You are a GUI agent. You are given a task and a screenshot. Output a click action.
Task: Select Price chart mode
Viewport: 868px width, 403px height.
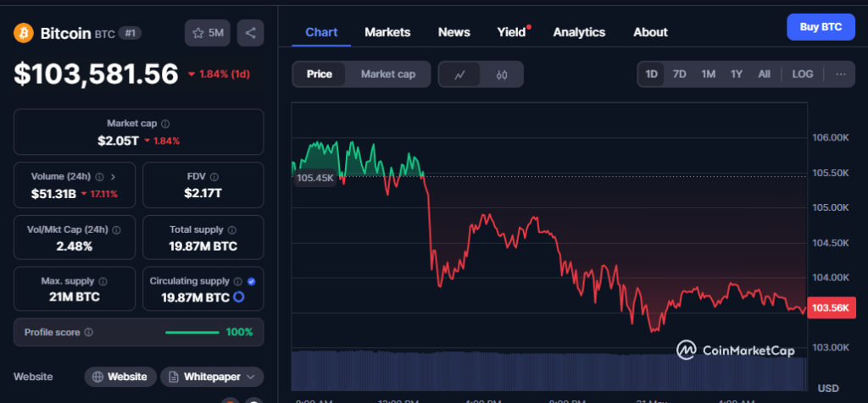tap(320, 74)
